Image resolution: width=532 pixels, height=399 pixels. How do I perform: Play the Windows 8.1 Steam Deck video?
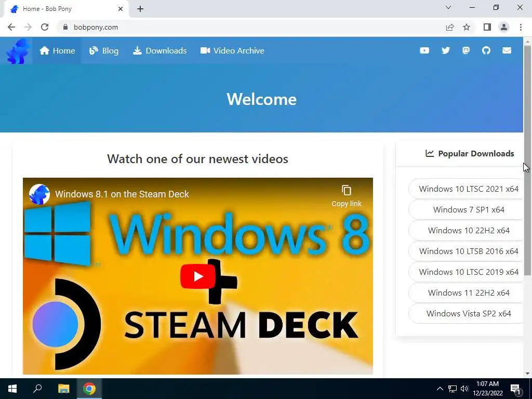coord(198,276)
